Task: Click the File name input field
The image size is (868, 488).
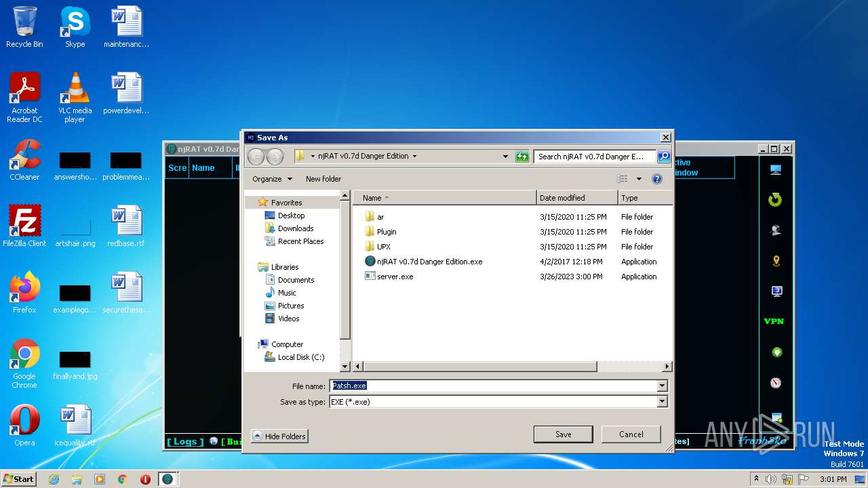Action: pyautogui.click(x=493, y=386)
